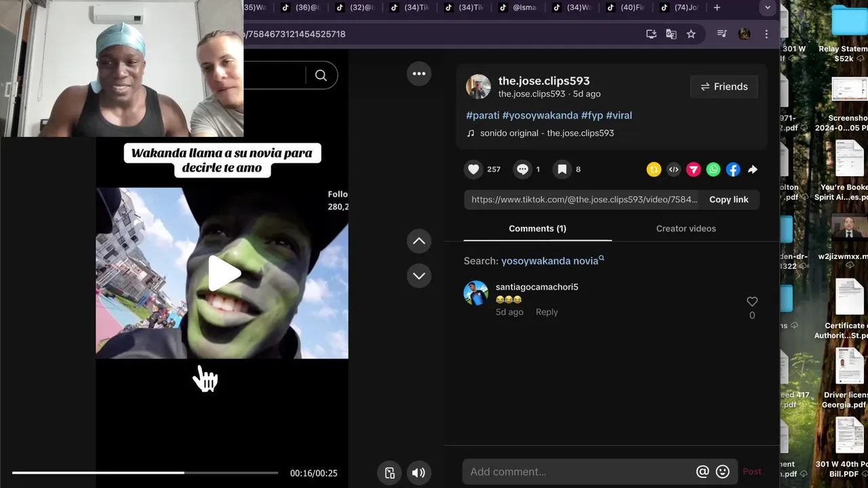Open media control icon in toolbar
Screen dimensions: 868x488
click(722, 34)
